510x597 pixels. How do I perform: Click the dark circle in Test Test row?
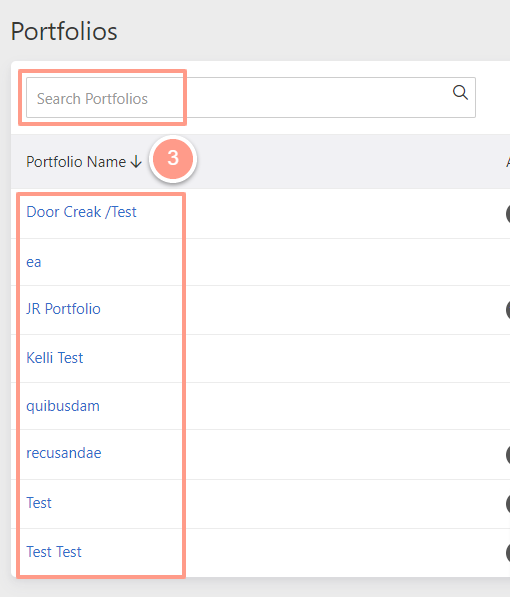point(508,553)
